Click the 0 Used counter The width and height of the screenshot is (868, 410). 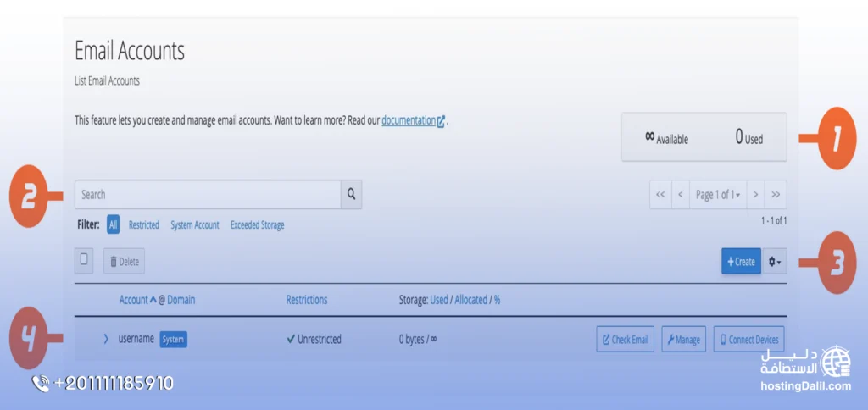749,138
